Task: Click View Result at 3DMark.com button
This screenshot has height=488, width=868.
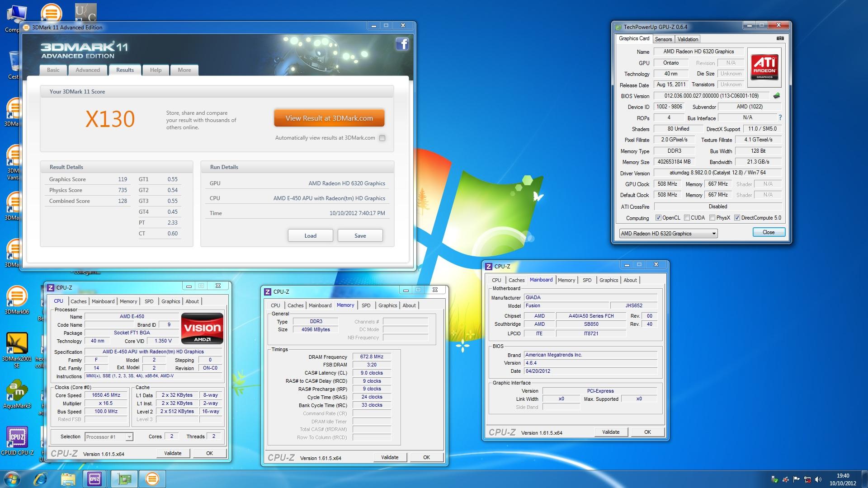Action: 329,118
